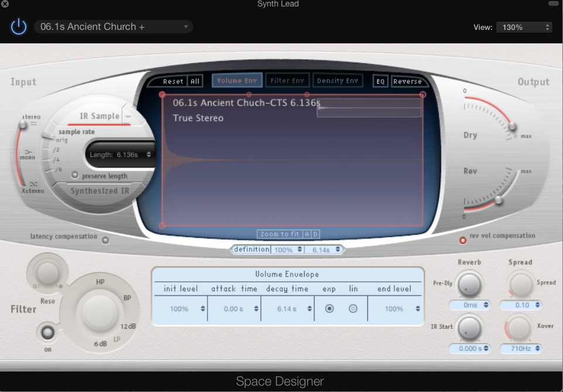This screenshot has width=563, height=392.
Task: Click the stereo input icon
Action: pyautogui.click(x=33, y=124)
